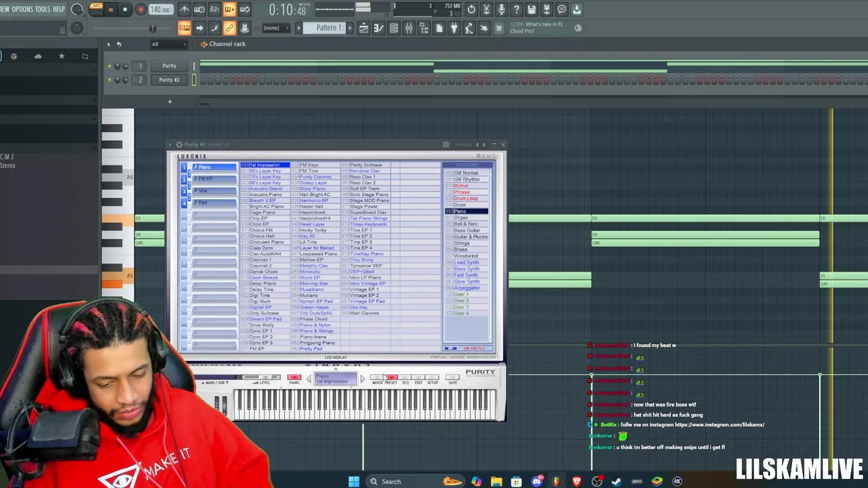
Task: Toggle the 3-2-1 countdown before recording
Action: tap(214, 9)
